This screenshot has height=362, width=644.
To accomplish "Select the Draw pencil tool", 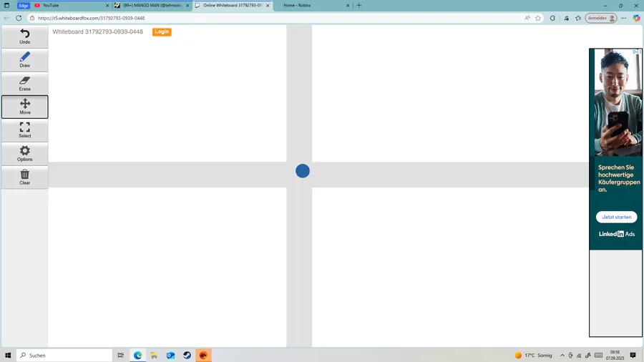I will [24, 60].
